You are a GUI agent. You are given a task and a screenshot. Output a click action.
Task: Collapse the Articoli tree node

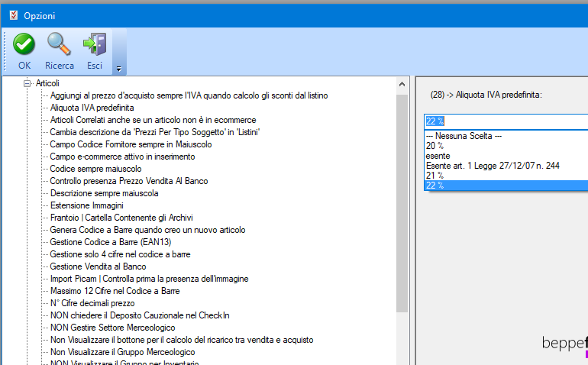pyautogui.click(x=27, y=83)
